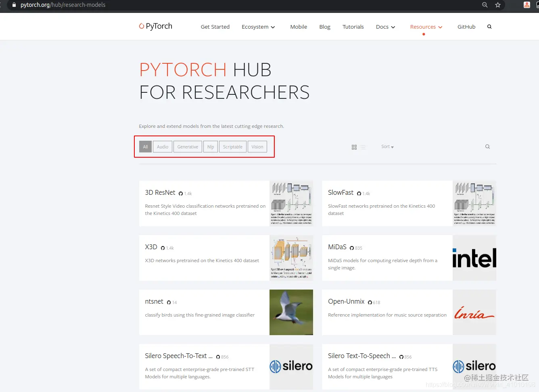Switch to list view icon
Screen dimensions: 539x392
pos(364,147)
